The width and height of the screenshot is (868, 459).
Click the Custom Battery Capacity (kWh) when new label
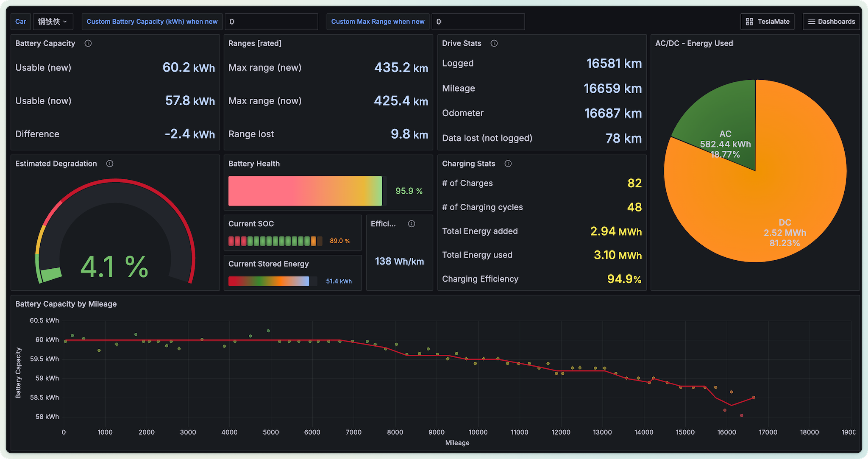152,22
